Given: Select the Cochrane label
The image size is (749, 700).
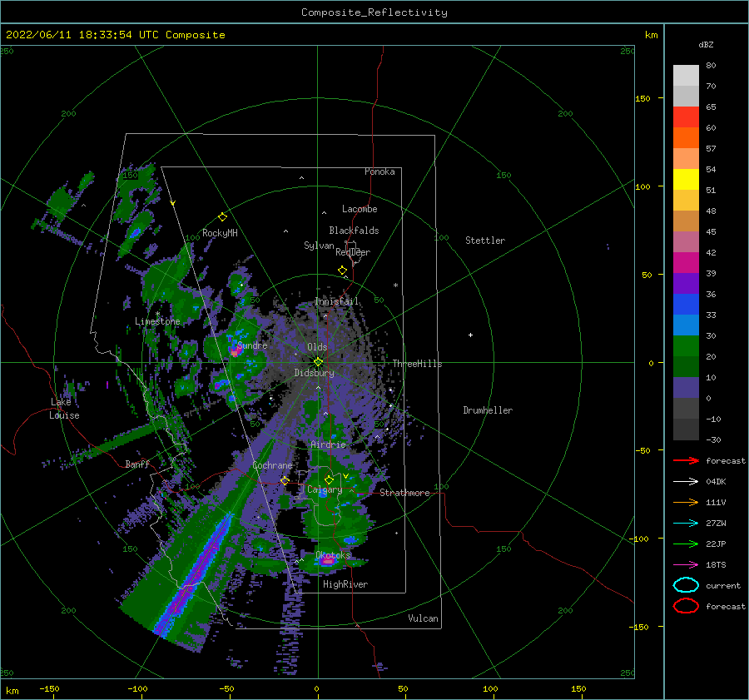Looking at the screenshot, I should tap(272, 465).
